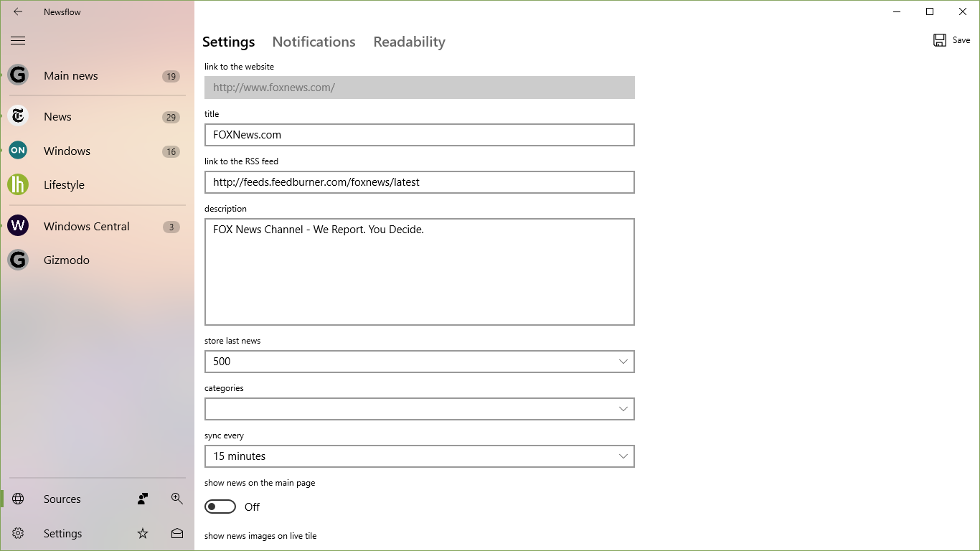Open favorites via the star icon
Screen dimensions: 980x551
(142, 533)
